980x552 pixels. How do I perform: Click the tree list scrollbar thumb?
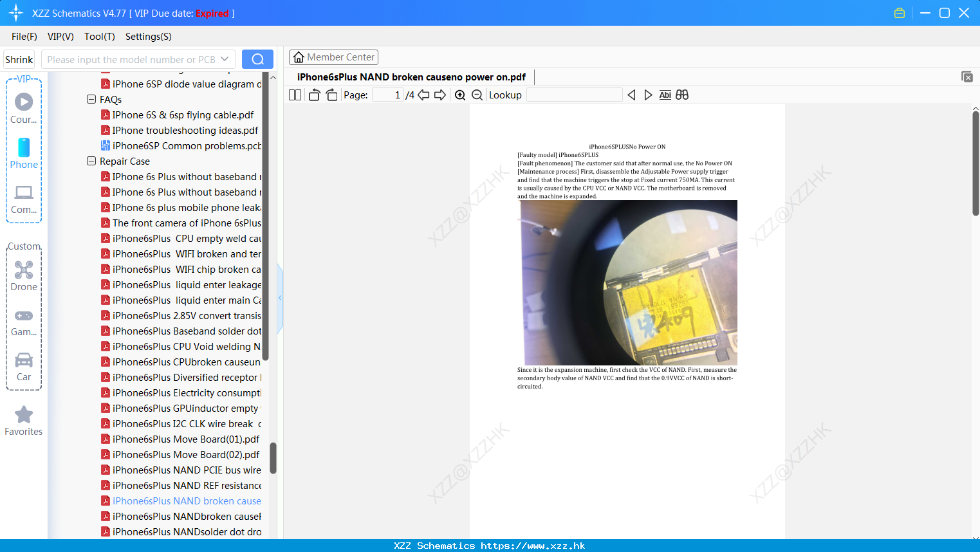(x=273, y=458)
